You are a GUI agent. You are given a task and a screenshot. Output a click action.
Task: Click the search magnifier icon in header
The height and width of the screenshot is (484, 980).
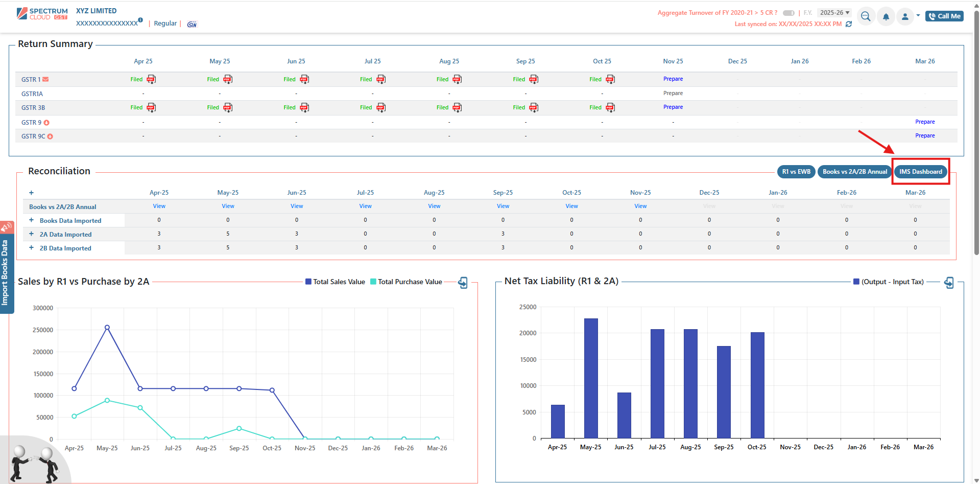point(866,17)
